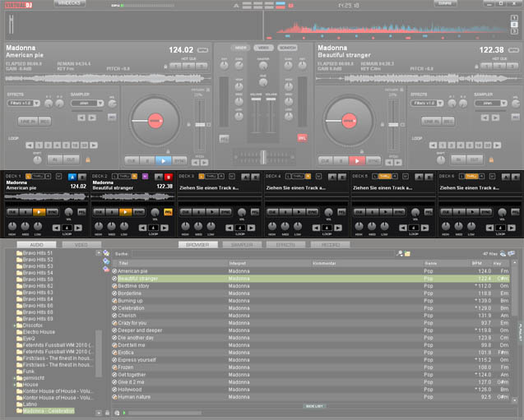Open left deck Sampler dropdown
The image size is (524, 420).
pyautogui.click(x=87, y=104)
